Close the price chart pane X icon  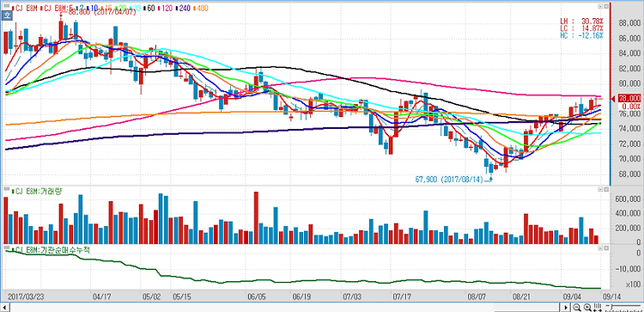605,7
